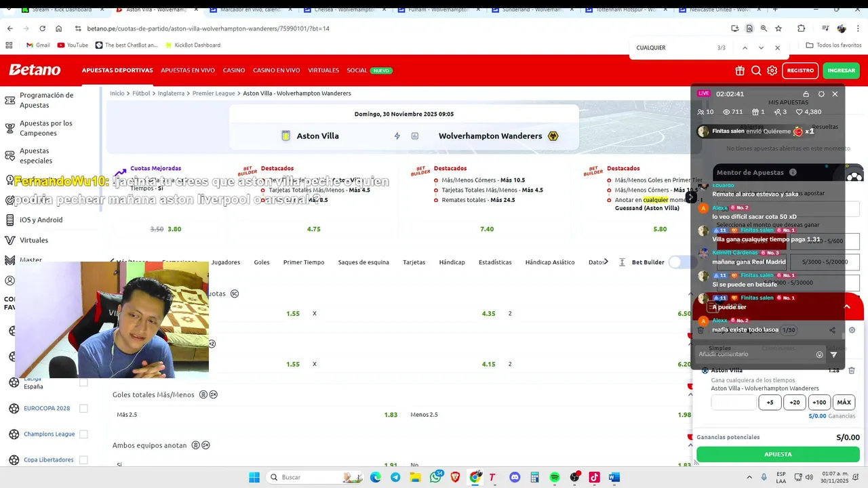The image size is (868, 488).
Task: Bookmark this page with the star icon
Action: pyautogui.click(x=778, y=28)
